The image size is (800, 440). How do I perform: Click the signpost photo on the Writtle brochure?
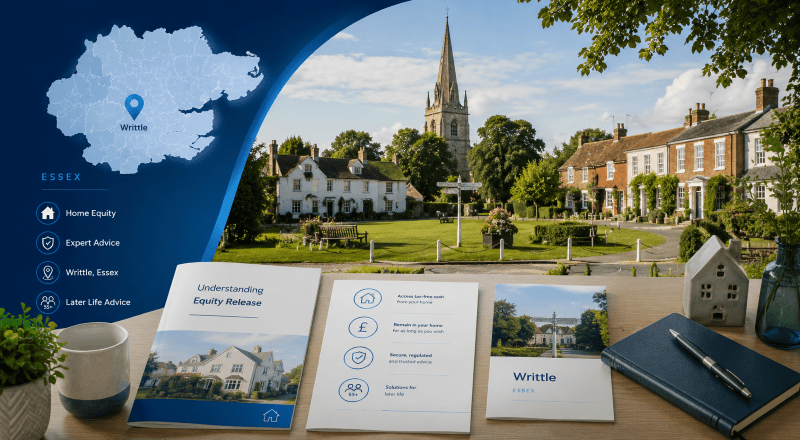point(549,321)
